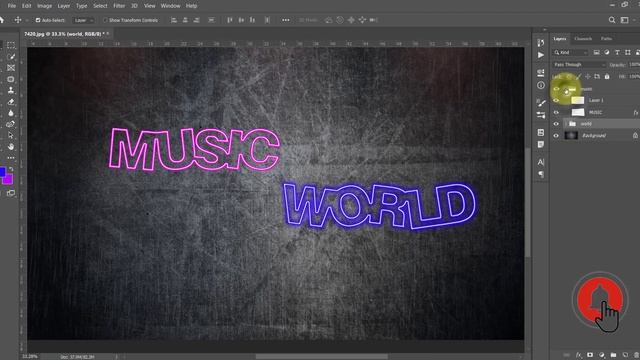Image resolution: width=640 pixels, height=360 pixels.
Task: Open the Actions panel play icon
Action: (x=541, y=55)
